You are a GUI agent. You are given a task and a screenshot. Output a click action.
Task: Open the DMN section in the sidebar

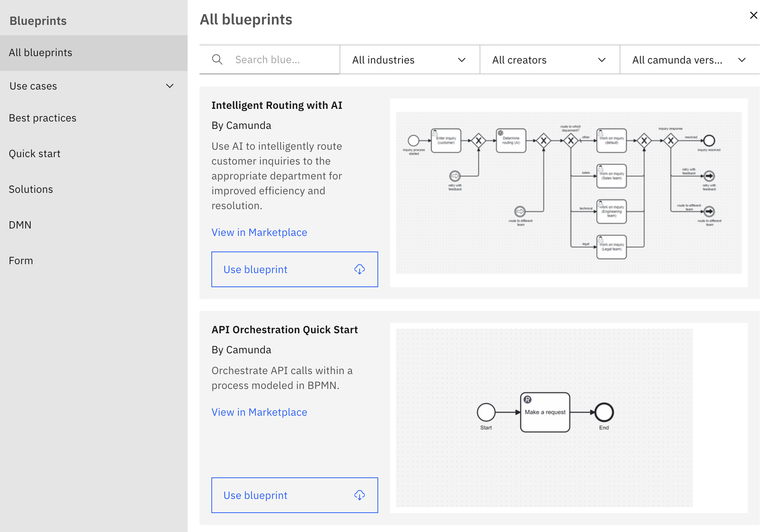(x=20, y=225)
